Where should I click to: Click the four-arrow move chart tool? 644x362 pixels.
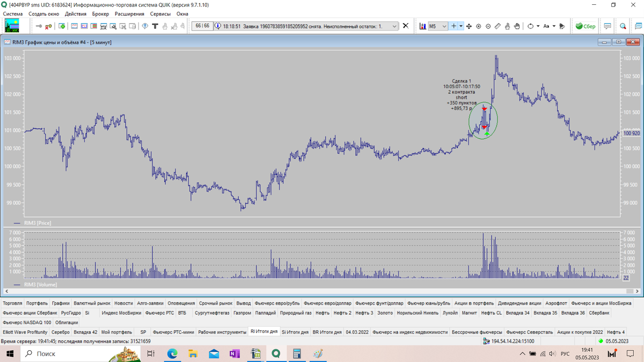469,26
